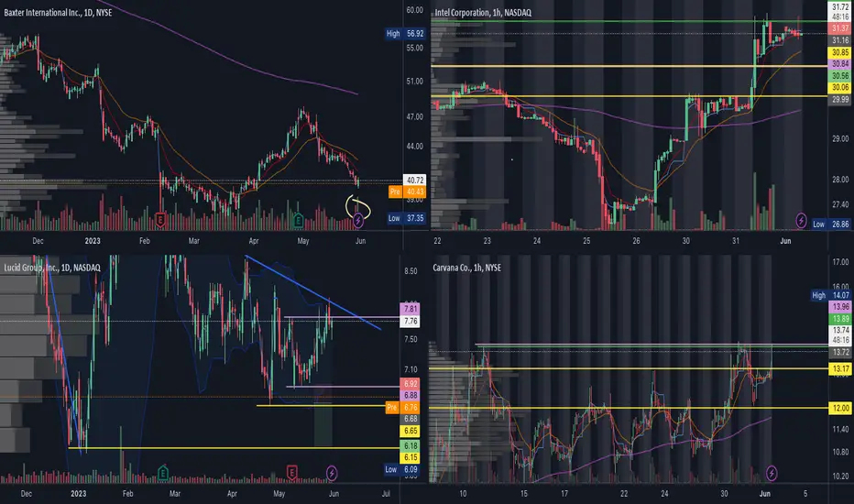Click the 8.50 value on Lucid price scale
This screenshot has width=854, height=504.
coord(411,271)
